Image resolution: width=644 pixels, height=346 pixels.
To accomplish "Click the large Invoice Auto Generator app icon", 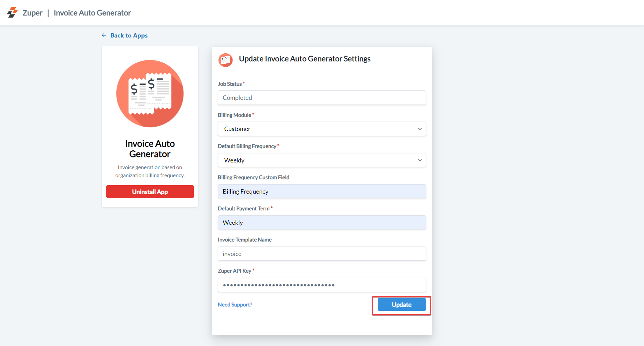I will click(150, 93).
